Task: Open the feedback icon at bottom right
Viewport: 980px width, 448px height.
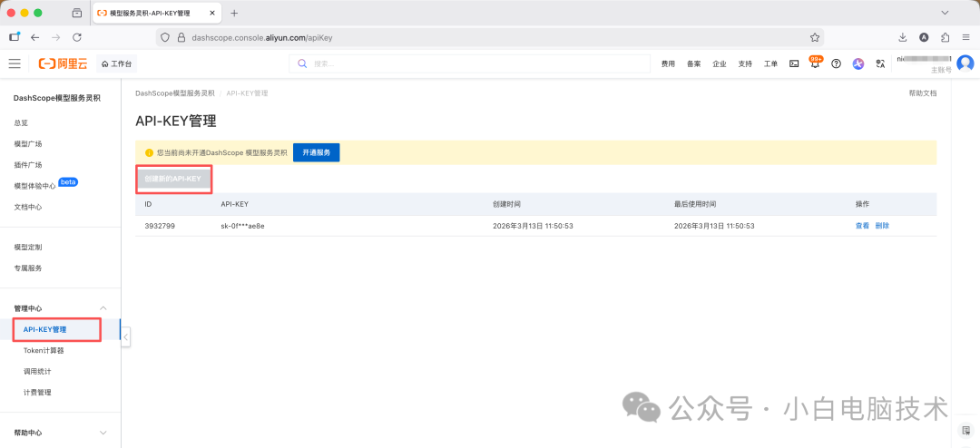Action: [965, 430]
